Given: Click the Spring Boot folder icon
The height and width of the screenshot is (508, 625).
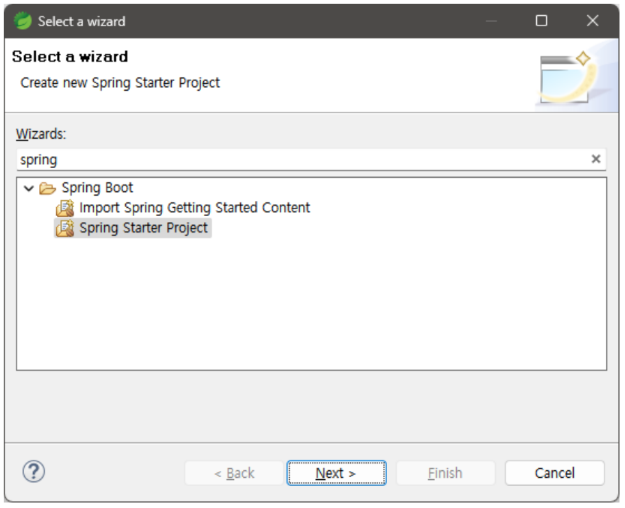Looking at the screenshot, I should [x=47, y=188].
